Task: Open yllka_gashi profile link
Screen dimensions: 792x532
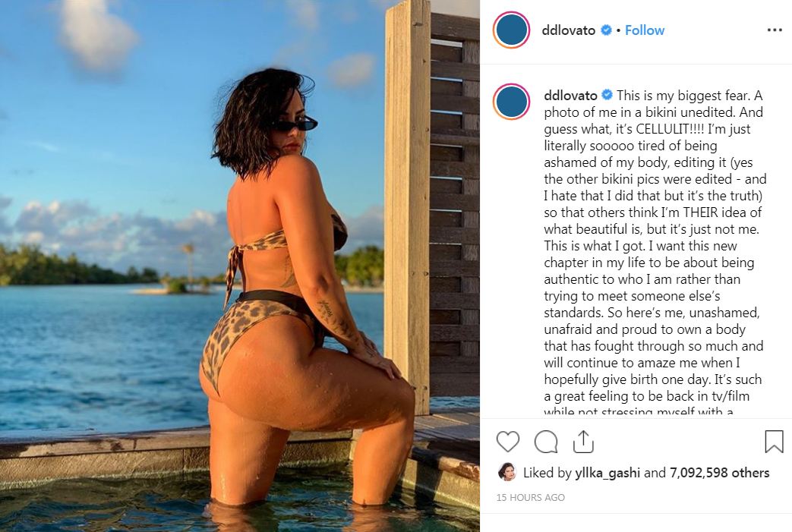Action: 607,473
